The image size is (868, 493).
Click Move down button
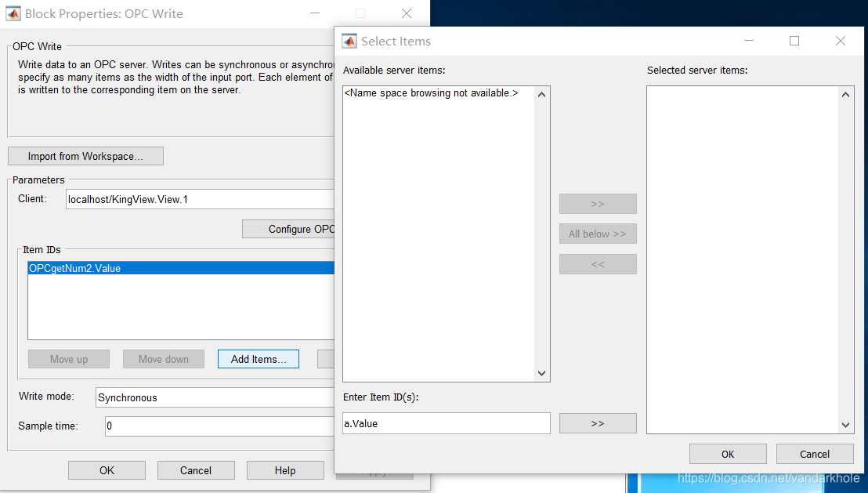164,359
